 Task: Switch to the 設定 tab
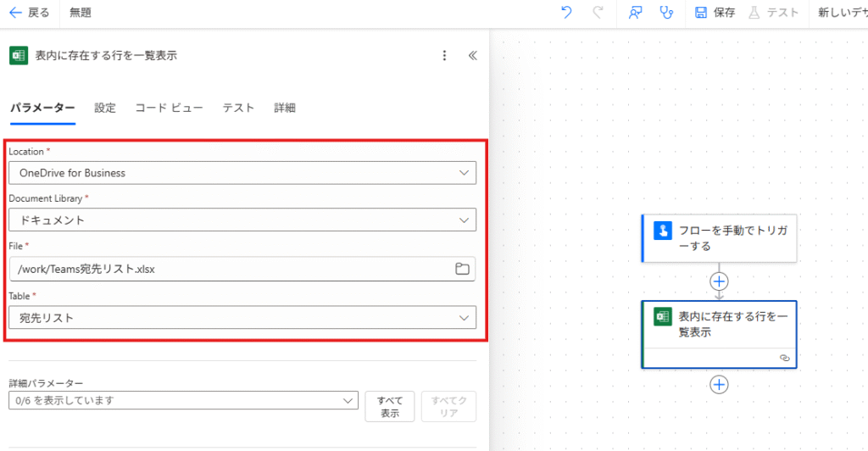tap(105, 108)
